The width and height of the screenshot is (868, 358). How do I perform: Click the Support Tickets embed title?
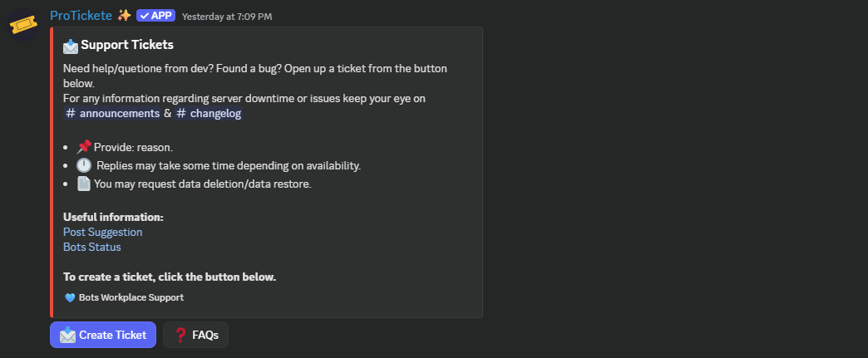(x=127, y=45)
